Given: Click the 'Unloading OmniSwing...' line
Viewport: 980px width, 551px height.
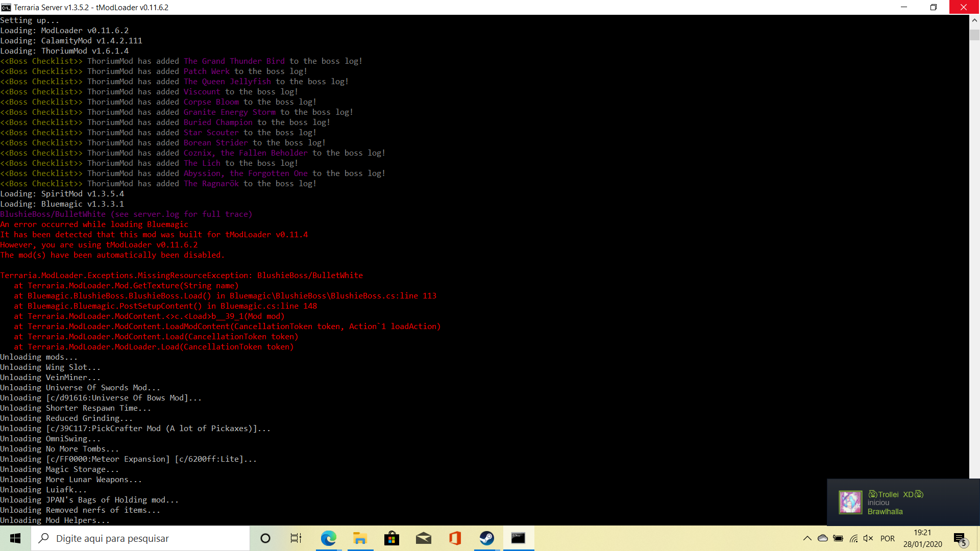Looking at the screenshot, I should click(x=51, y=439).
